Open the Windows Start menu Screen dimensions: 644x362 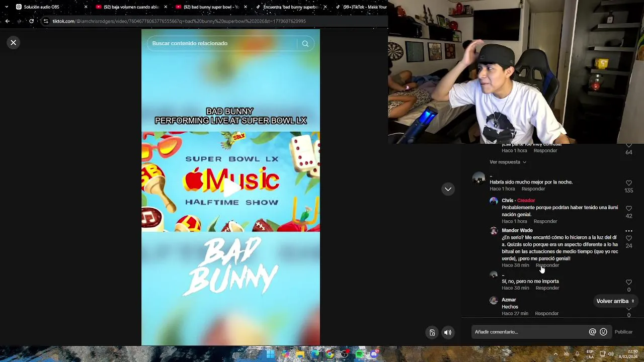click(x=270, y=354)
